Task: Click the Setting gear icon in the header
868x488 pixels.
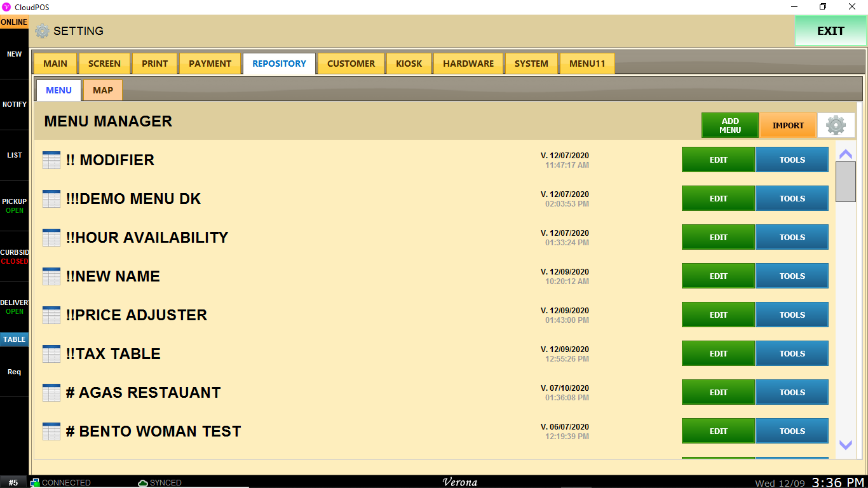Action: pyautogui.click(x=42, y=31)
